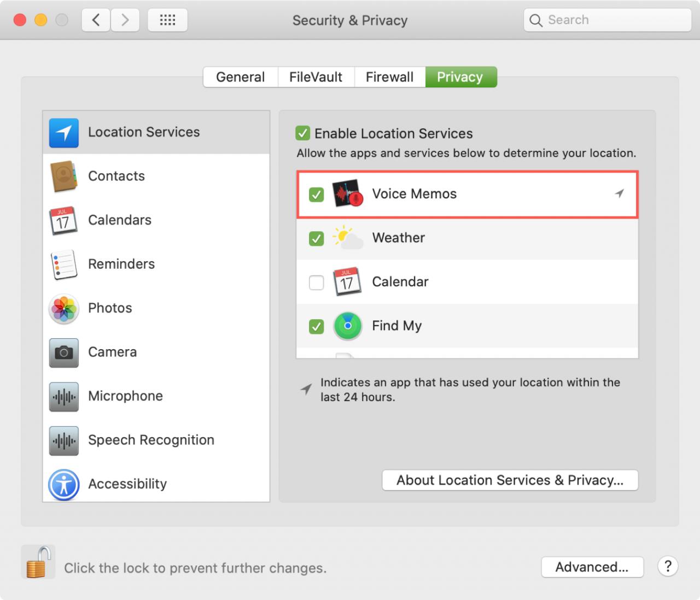Switch to the Firewall tab
Viewport: 700px width, 600px height.
coord(389,77)
